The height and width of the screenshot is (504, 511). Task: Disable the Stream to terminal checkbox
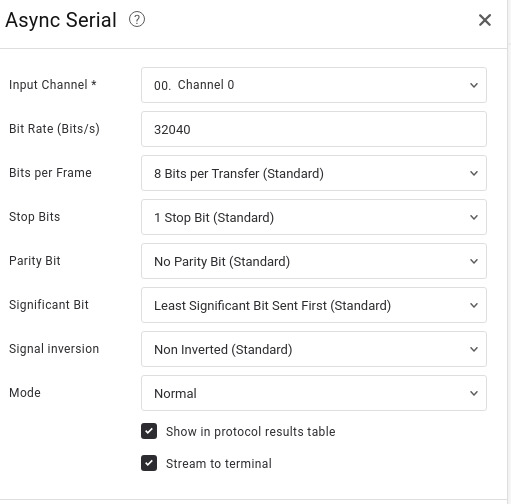click(149, 463)
